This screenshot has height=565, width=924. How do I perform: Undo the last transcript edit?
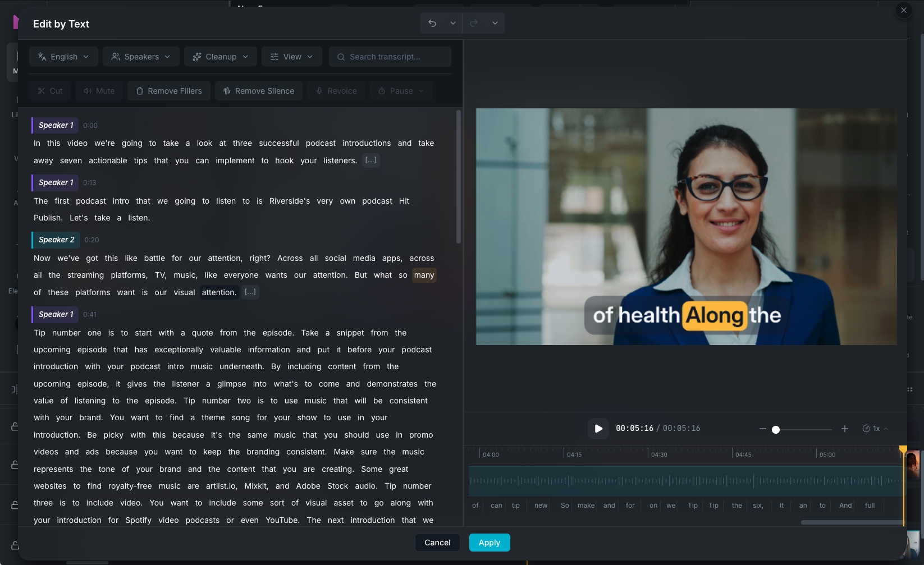point(432,22)
